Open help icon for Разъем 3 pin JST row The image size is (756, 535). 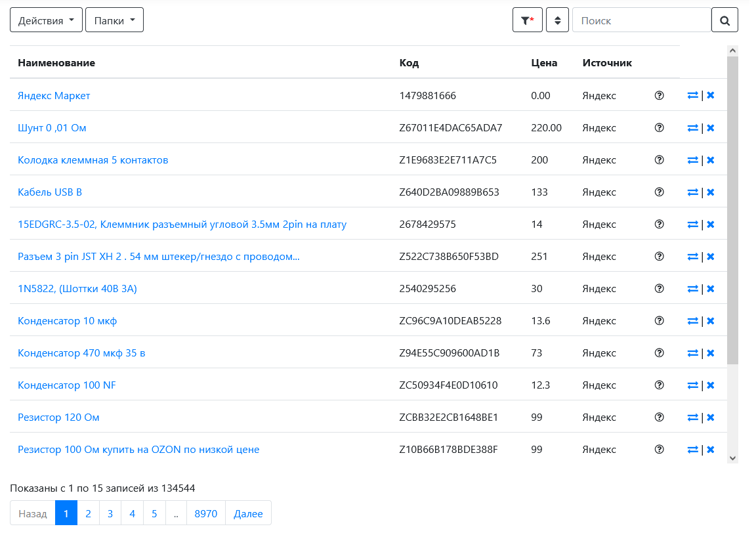(659, 257)
